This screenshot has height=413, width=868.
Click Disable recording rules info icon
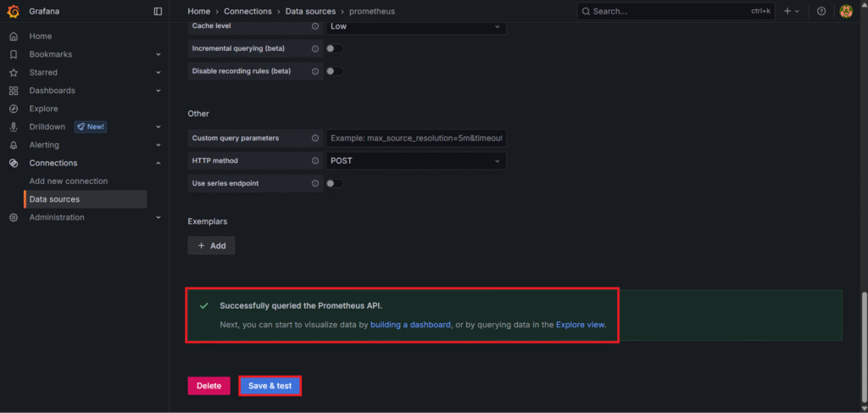(x=315, y=71)
